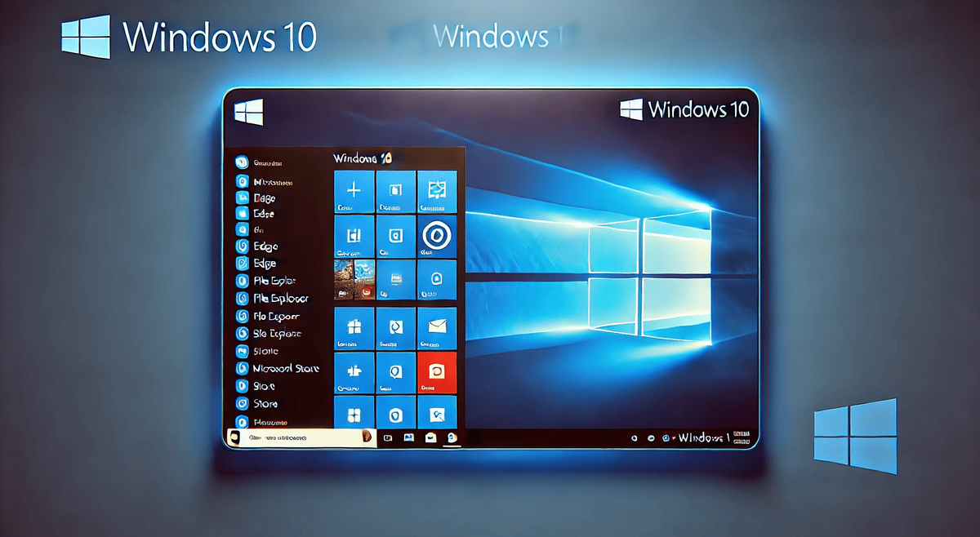Click the clock at the taskbar's end
Viewport: 980px width, 537px height.
(x=742, y=437)
